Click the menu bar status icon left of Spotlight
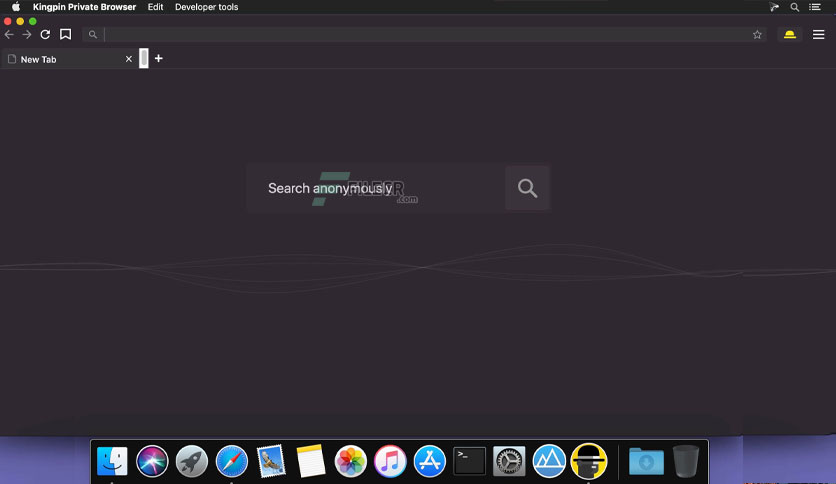This screenshot has height=484, width=836. [774, 7]
